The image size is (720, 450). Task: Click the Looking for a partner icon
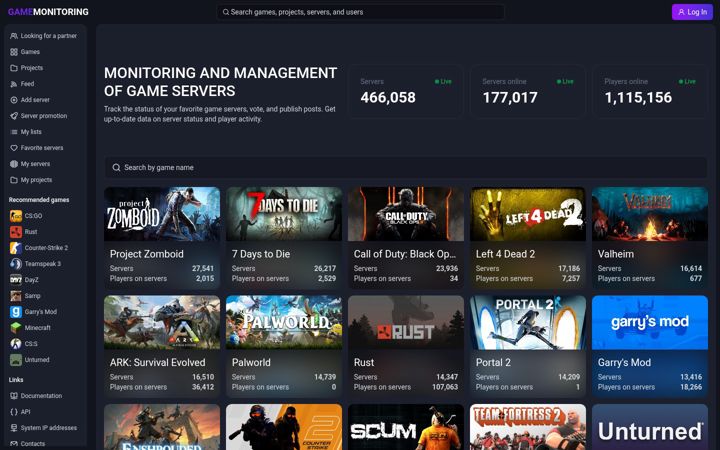[14, 36]
